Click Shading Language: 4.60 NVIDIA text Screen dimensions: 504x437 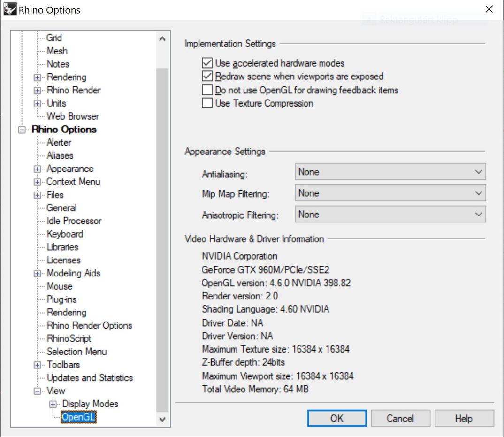pyautogui.click(x=266, y=309)
